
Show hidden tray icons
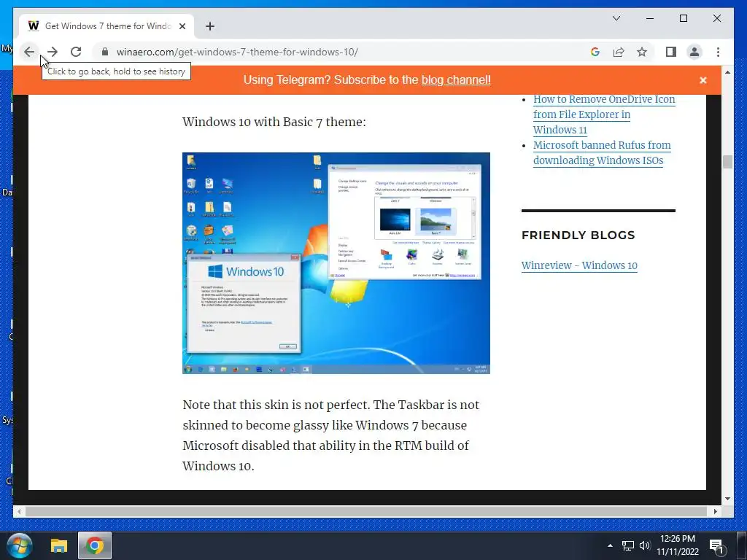610,545
